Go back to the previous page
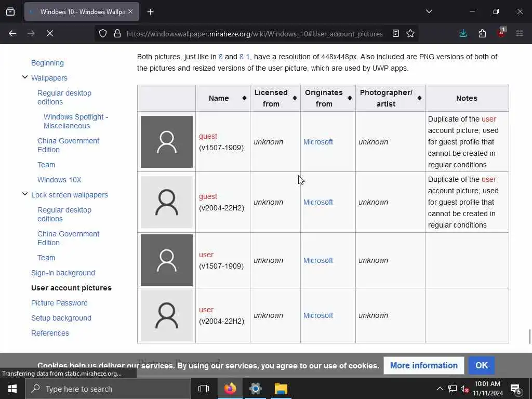This screenshot has width=532, height=399. 12,33
